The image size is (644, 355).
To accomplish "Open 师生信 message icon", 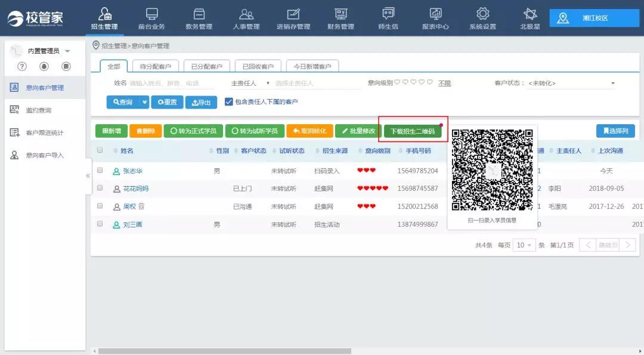I will [388, 14].
